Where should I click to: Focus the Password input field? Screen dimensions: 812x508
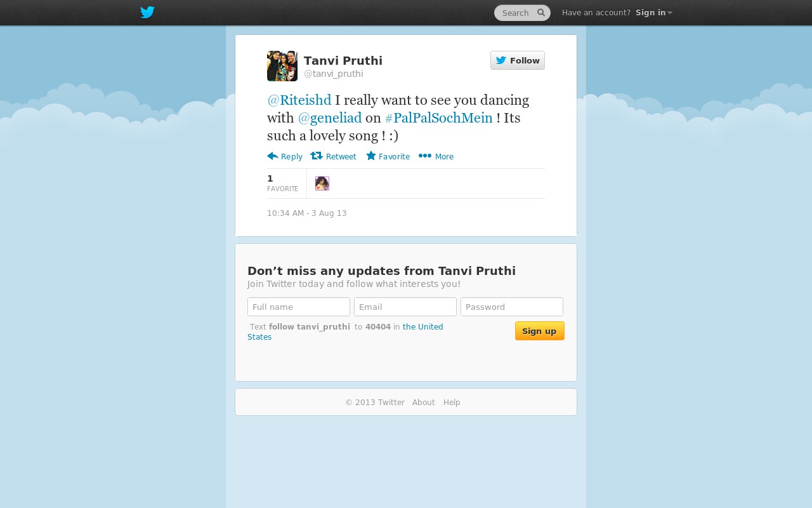tap(512, 307)
